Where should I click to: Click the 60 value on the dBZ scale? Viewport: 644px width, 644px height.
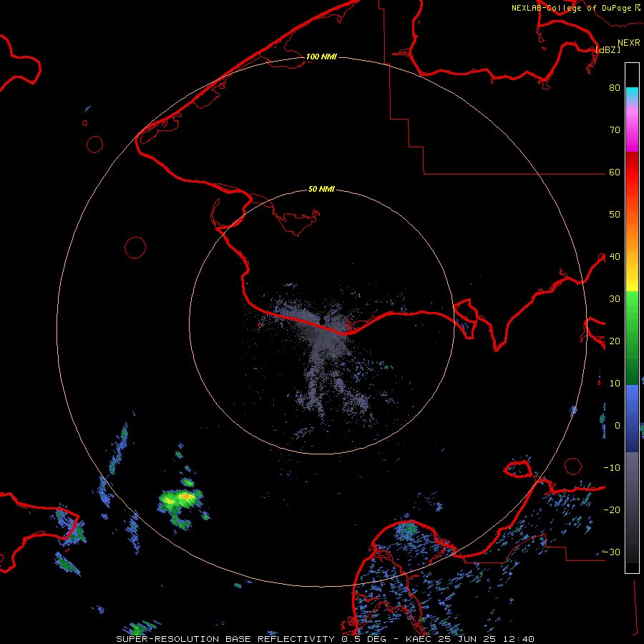pyautogui.click(x=615, y=172)
